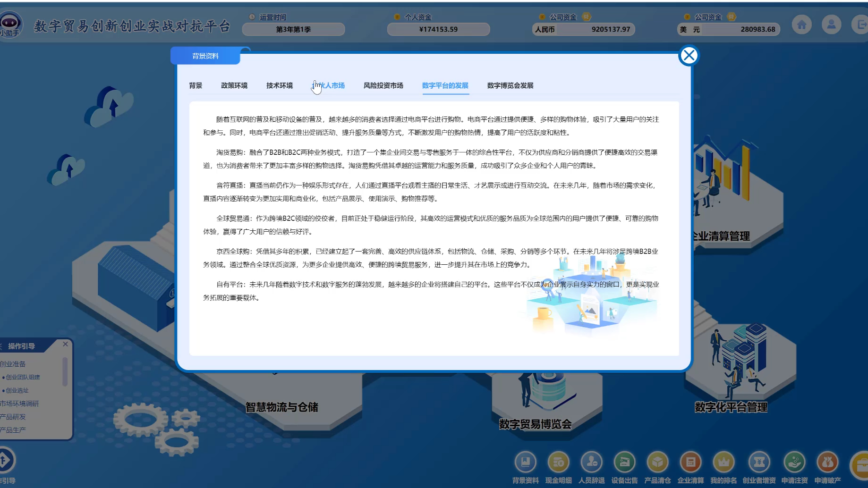Open the 现金明细 cash details icon
868x488 pixels.
point(558,462)
